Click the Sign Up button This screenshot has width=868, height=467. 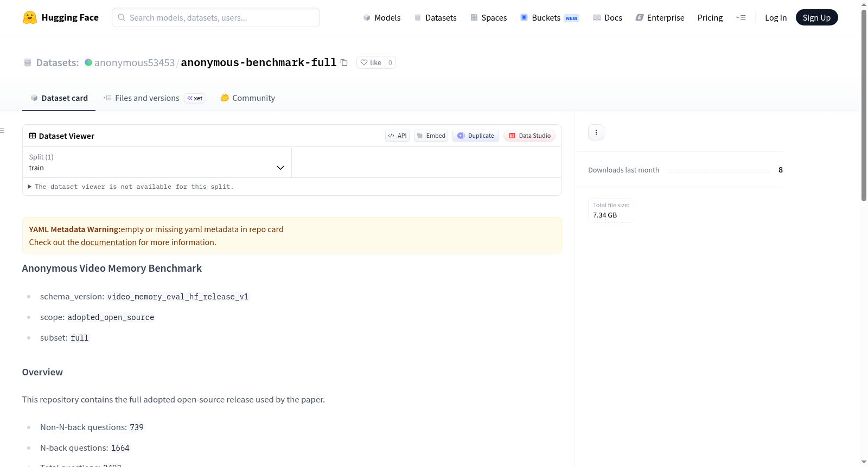point(816,17)
